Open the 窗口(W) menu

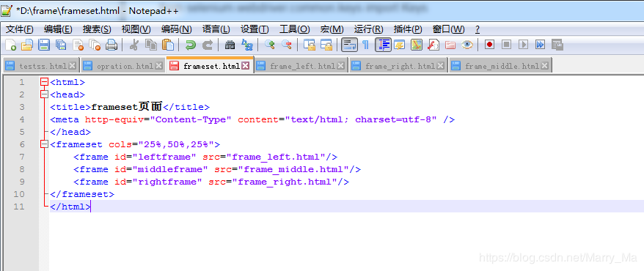click(x=448, y=29)
